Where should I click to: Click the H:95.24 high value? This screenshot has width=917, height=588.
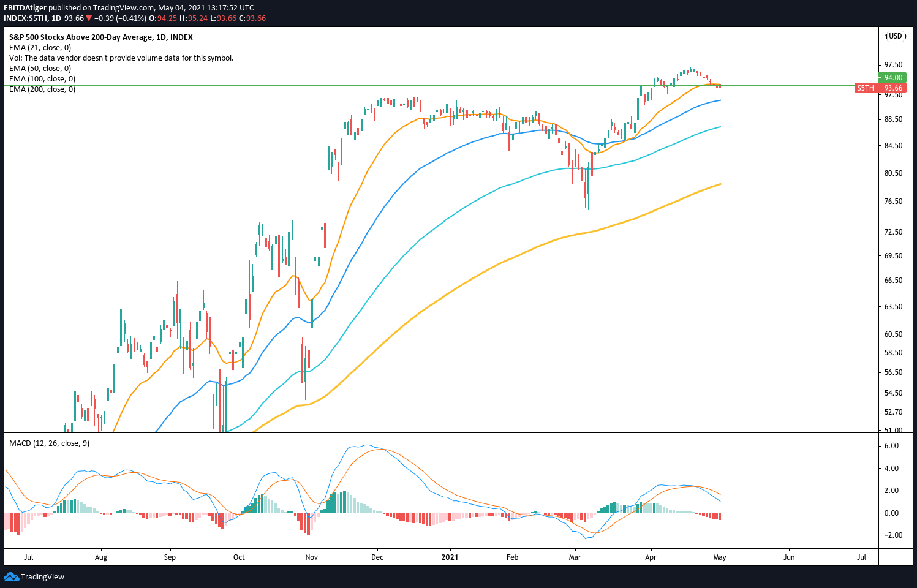coord(194,18)
